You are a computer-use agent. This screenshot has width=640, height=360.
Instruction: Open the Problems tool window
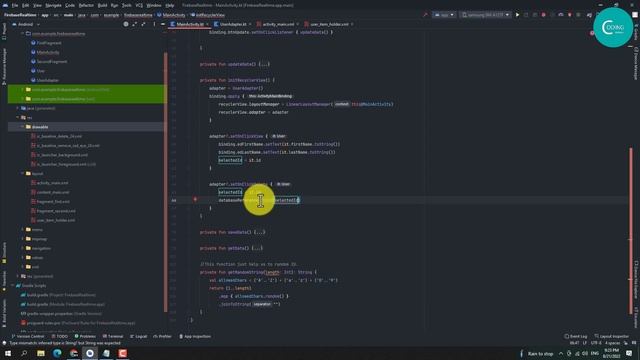85,336
